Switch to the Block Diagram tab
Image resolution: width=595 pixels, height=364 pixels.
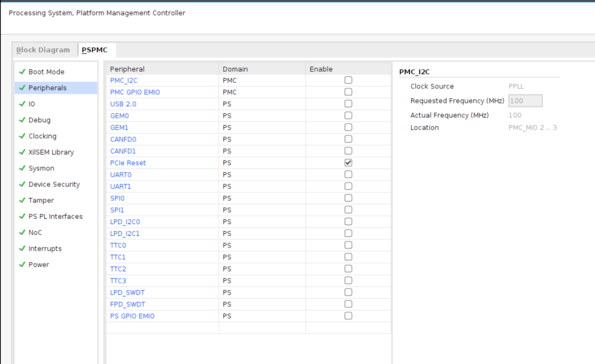43,50
